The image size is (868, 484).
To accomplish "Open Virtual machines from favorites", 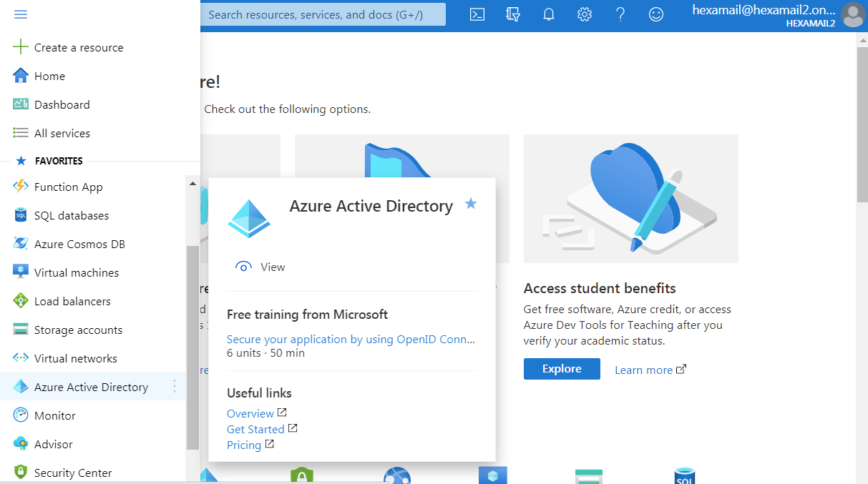I will tap(76, 272).
